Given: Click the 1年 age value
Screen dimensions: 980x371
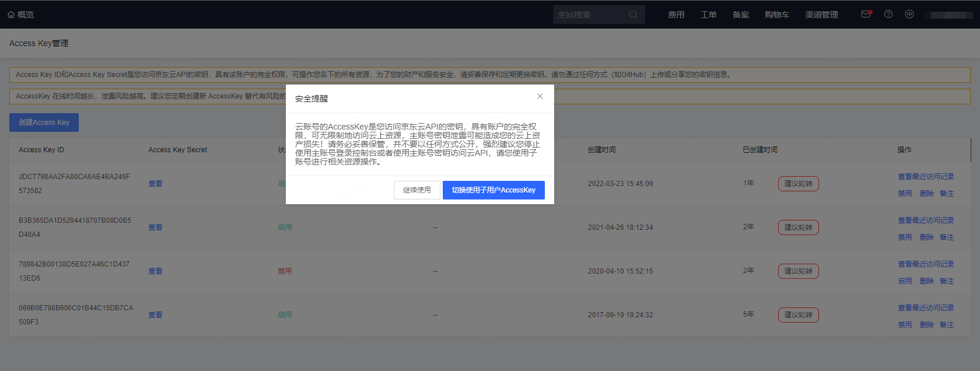Looking at the screenshot, I should pos(748,183).
